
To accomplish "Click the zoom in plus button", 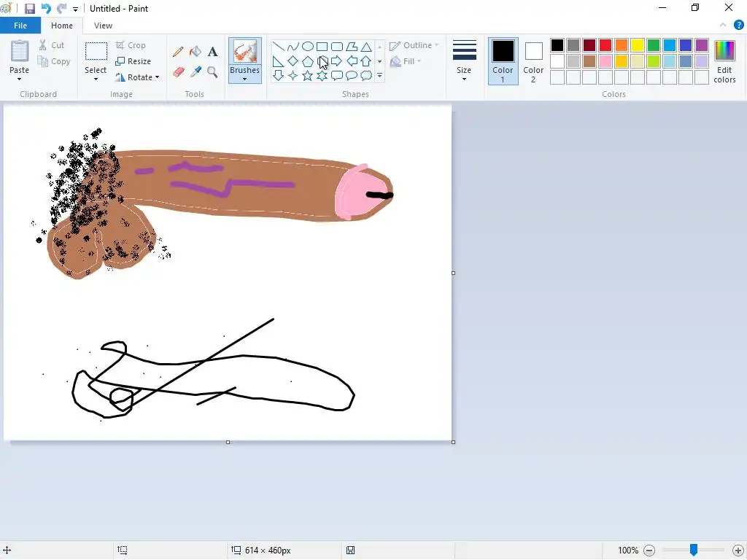I will pyautogui.click(x=738, y=551).
